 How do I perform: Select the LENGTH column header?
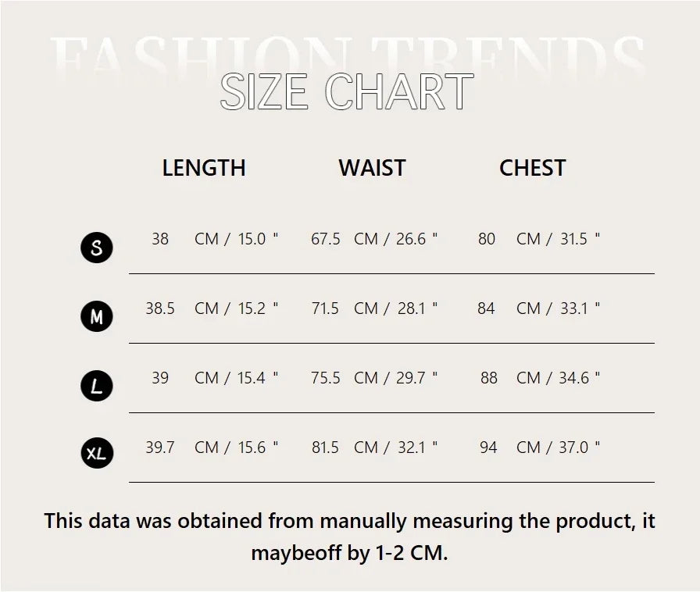point(204,168)
